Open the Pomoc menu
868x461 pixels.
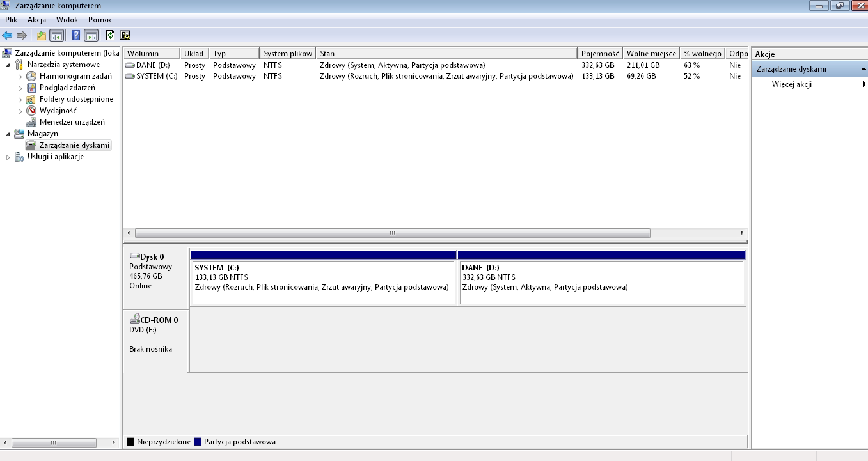[x=100, y=20]
